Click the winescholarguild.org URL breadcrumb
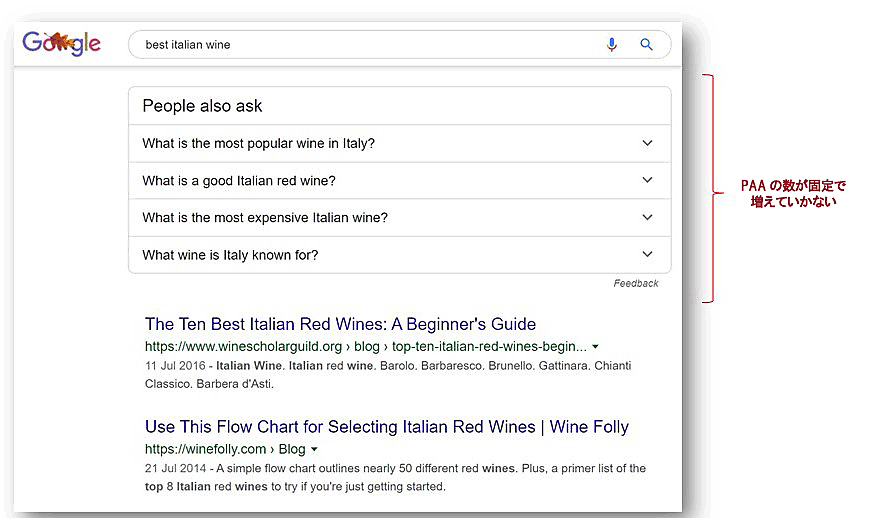Screen dimensions: 869x518 coord(365,346)
